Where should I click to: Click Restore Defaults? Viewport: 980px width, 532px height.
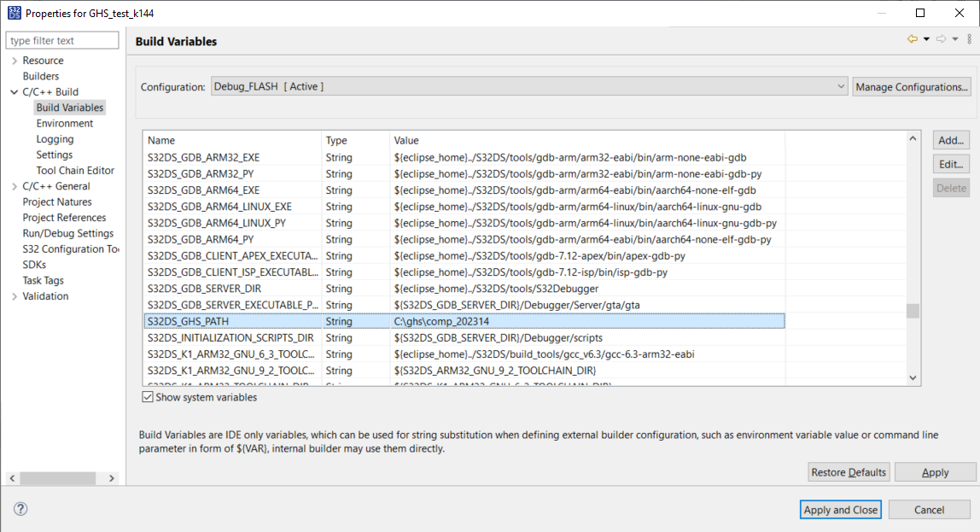click(x=849, y=471)
